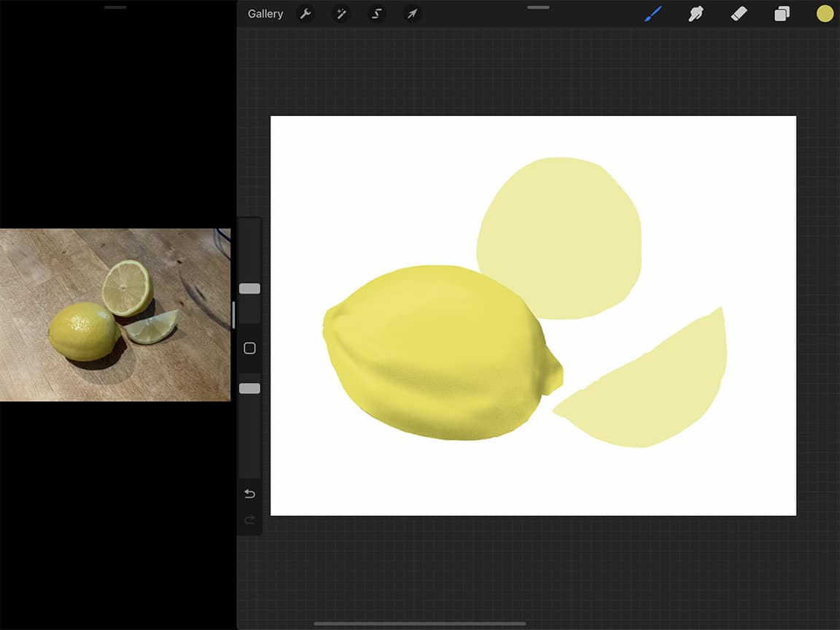This screenshot has height=630, width=840.
Task: Open the Actions menu with the wrench icon
Action: [306, 13]
